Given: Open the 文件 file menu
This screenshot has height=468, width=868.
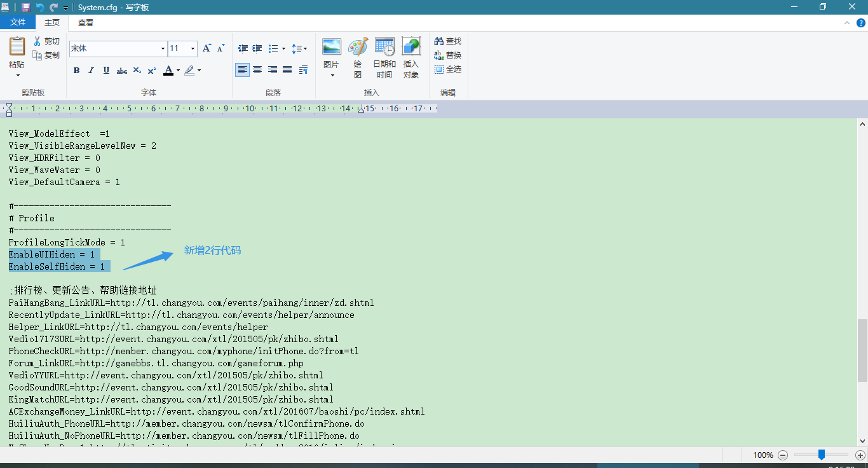Looking at the screenshot, I should 18,22.
